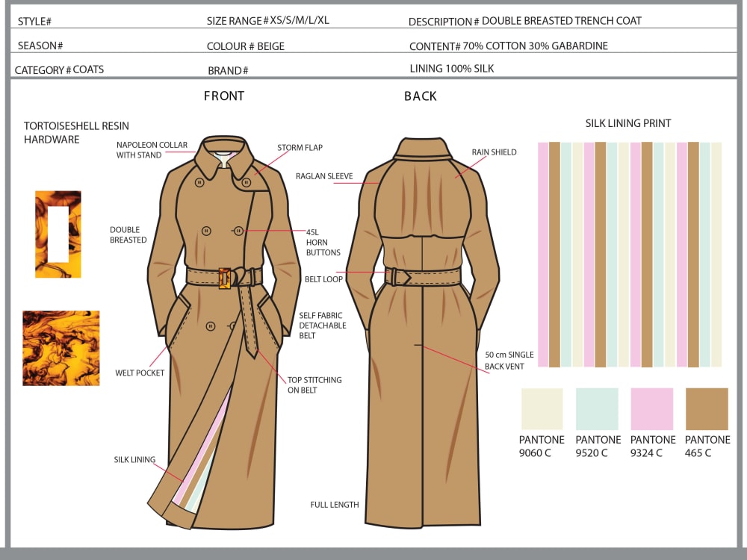Image resolution: width=747 pixels, height=560 pixels.
Task: Select the PANTONE 465 C swatch
Action: [x=707, y=406]
